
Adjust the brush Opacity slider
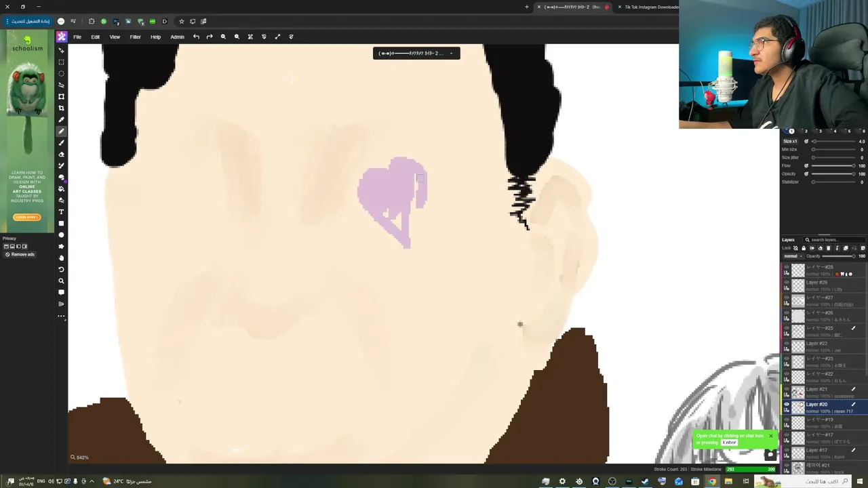pyautogui.click(x=833, y=174)
